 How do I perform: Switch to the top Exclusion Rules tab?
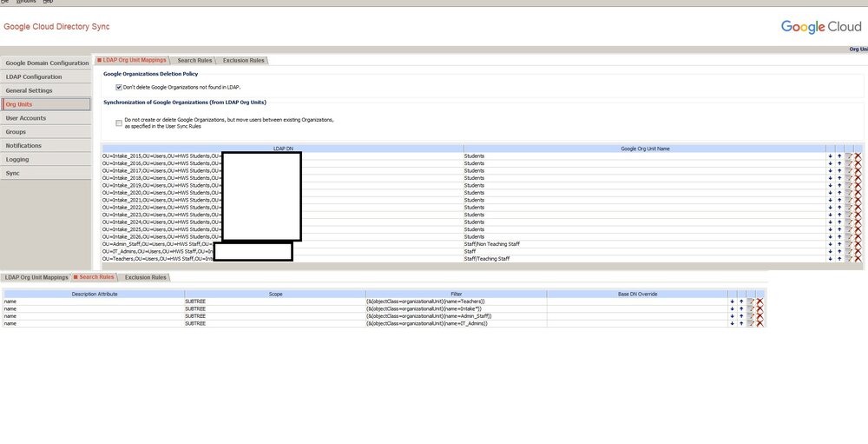[x=244, y=61]
